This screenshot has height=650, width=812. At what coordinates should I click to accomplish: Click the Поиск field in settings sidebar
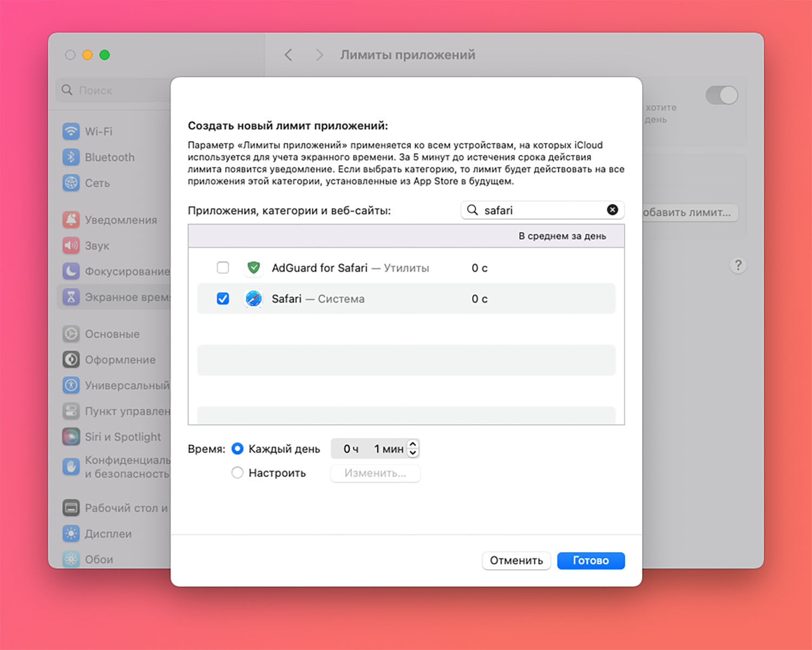(113, 90)
